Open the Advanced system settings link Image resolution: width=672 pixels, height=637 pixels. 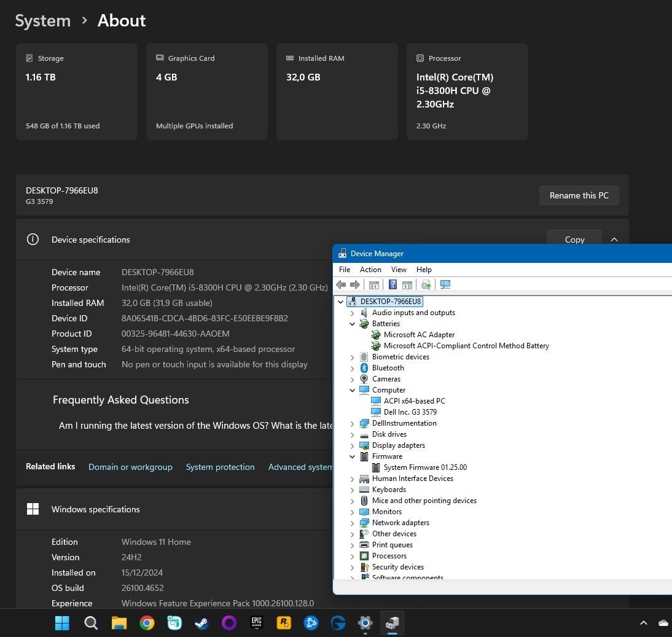300,467
